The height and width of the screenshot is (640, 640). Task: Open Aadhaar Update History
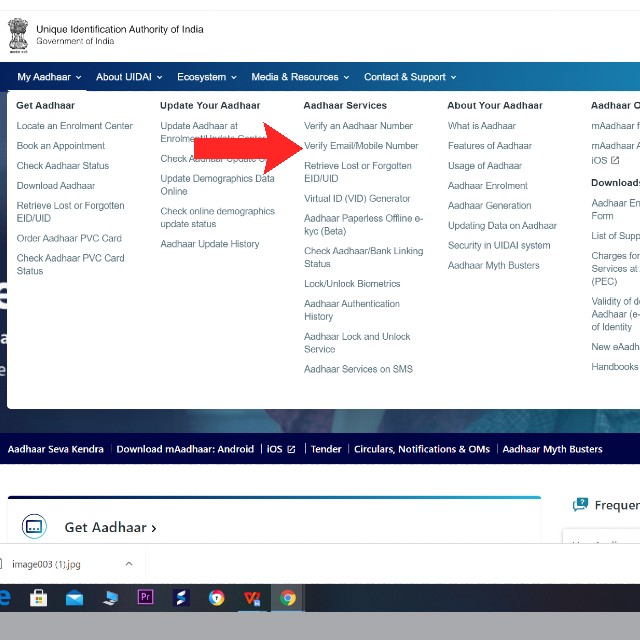click(210, 244)
